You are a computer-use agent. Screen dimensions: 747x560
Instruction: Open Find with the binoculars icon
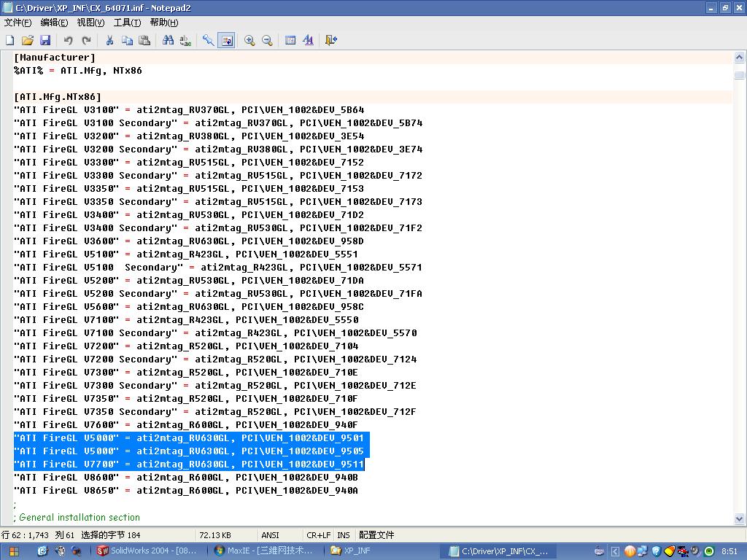(x=168, y=41)
